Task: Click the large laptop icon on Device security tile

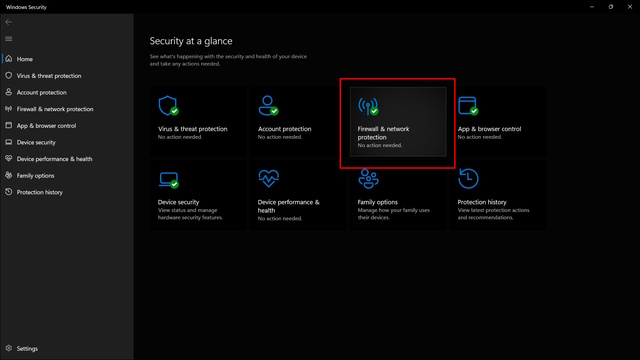Action: click(169, 180)
